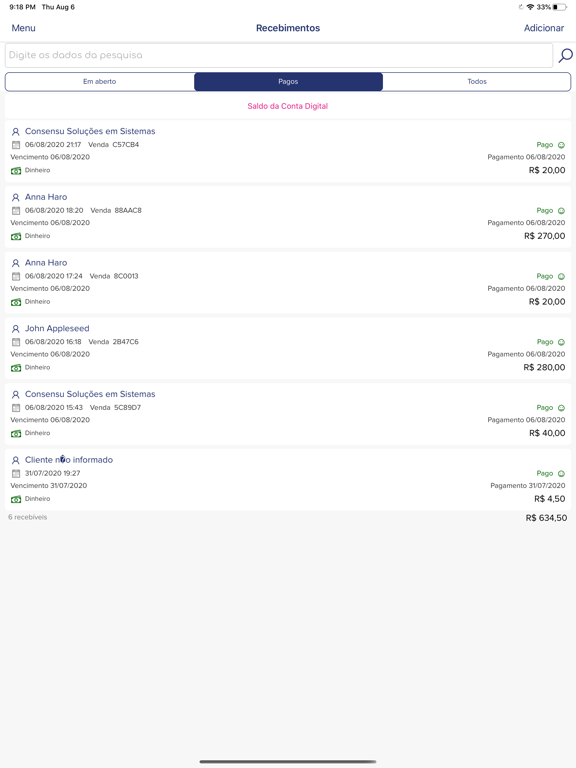Tap the magnifying glass search icon
576x768 pixels.
pos(566,55)
